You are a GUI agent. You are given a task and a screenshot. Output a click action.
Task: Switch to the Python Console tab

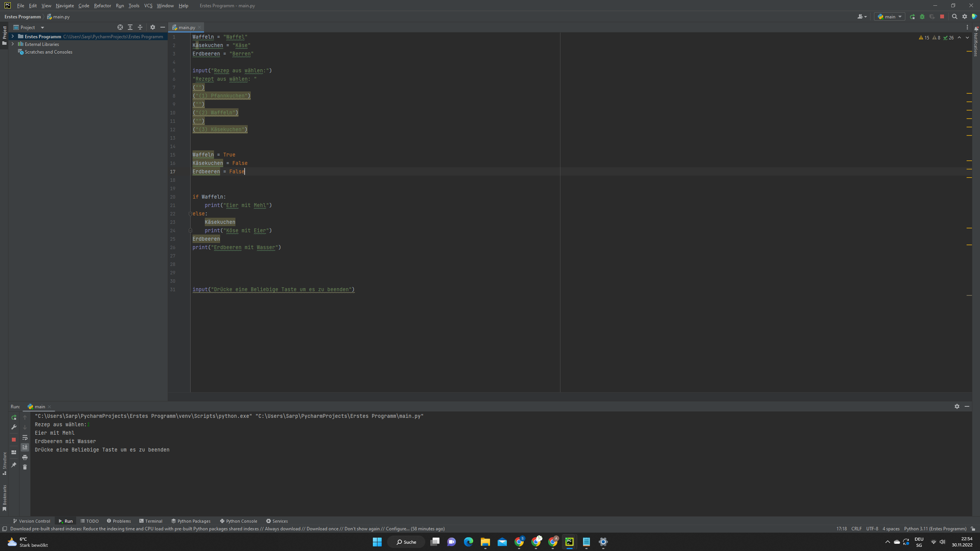tap(238, 521)
